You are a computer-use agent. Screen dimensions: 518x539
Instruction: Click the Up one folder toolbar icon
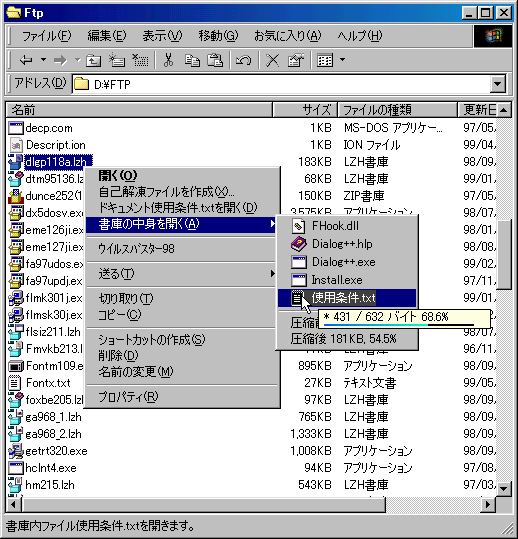93,60
